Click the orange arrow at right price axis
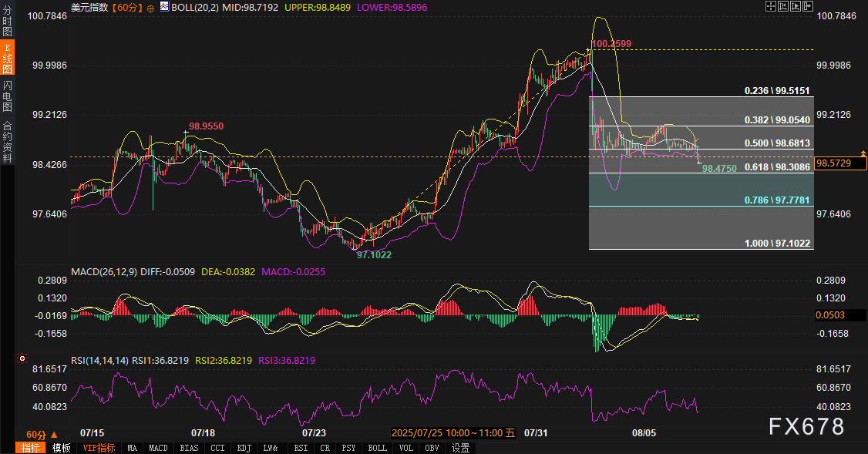This screenshot has height=454, width=868. [x=863, y=153]
